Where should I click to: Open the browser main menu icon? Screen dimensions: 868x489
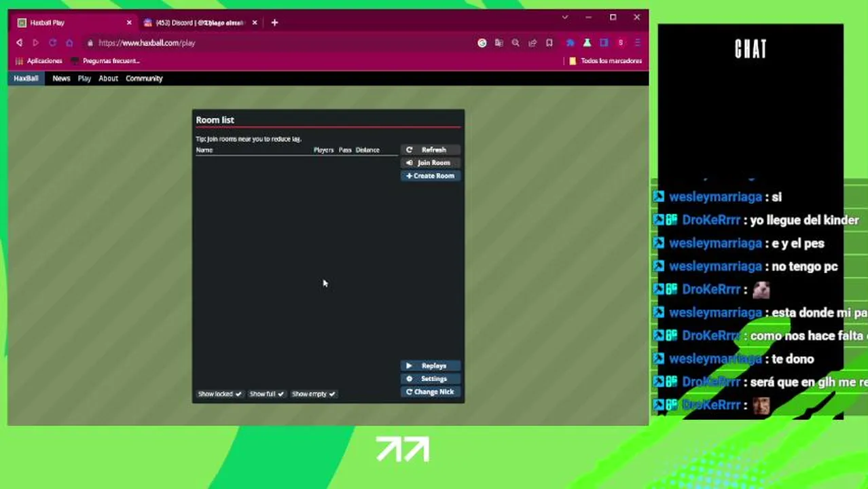pyautogui.click(x=637, y=43)
